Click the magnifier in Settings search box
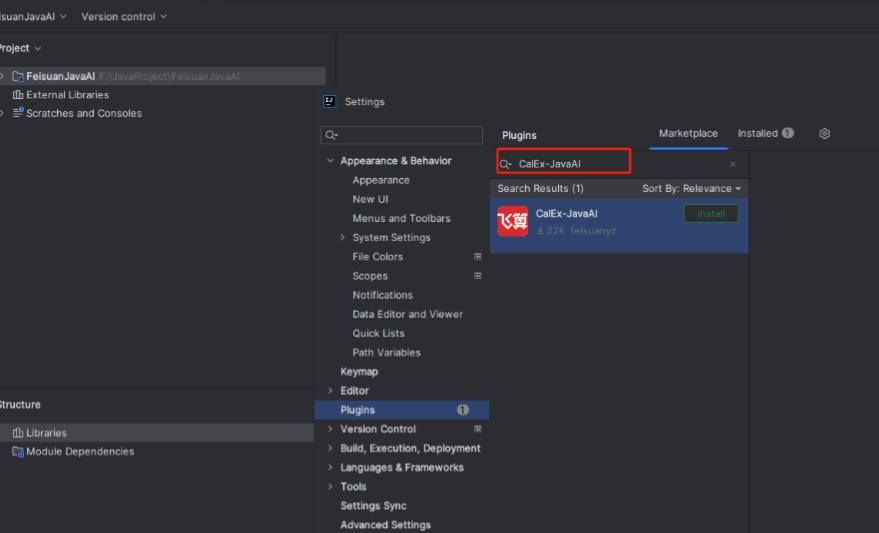 pyautogui.click(x=331, y=135)
